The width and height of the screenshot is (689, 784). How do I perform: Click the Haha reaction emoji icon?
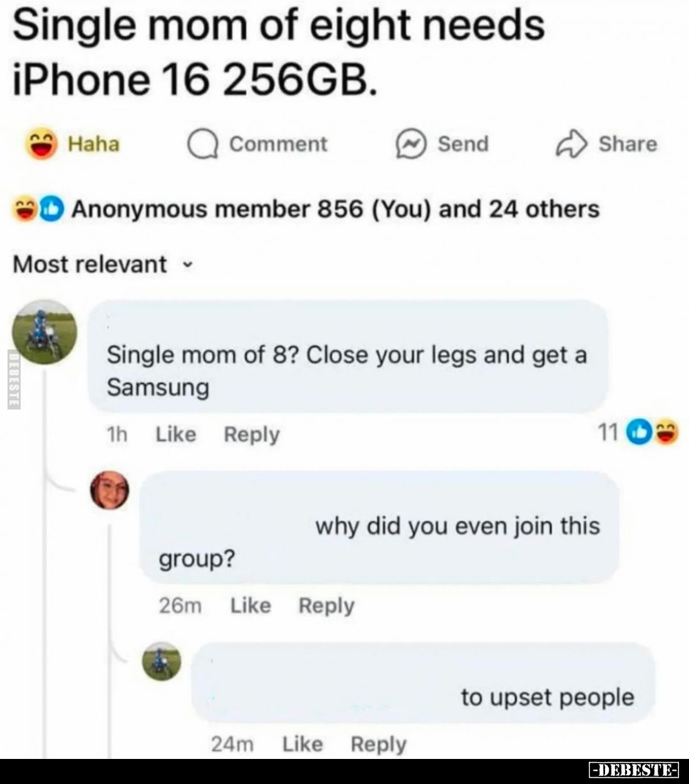coord(41,144)
